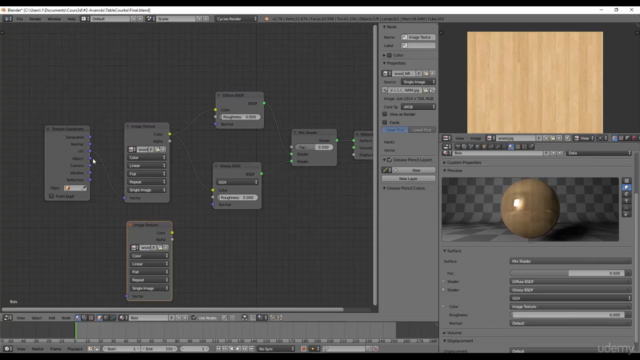Click the Texture Coordinate Object picker field
The width and height of the screenshot is (640, 360).
[75, 188]
